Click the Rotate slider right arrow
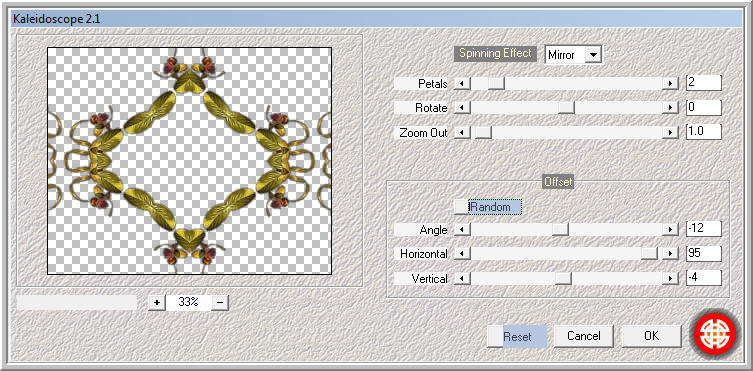The image size is (753, 371). (669, 108)
